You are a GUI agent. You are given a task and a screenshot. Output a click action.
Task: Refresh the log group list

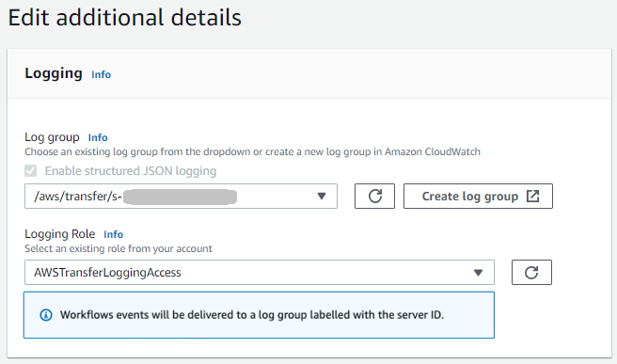[x=374, y=196]
